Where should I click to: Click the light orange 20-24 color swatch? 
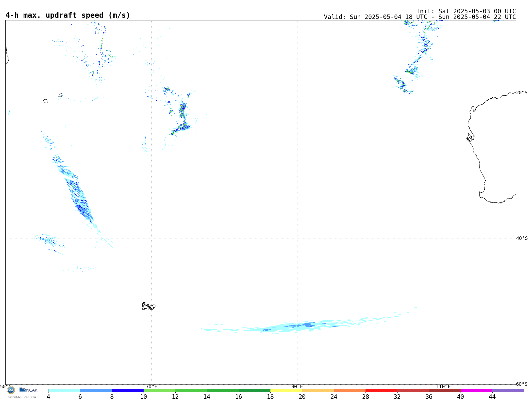click(318, 391)
